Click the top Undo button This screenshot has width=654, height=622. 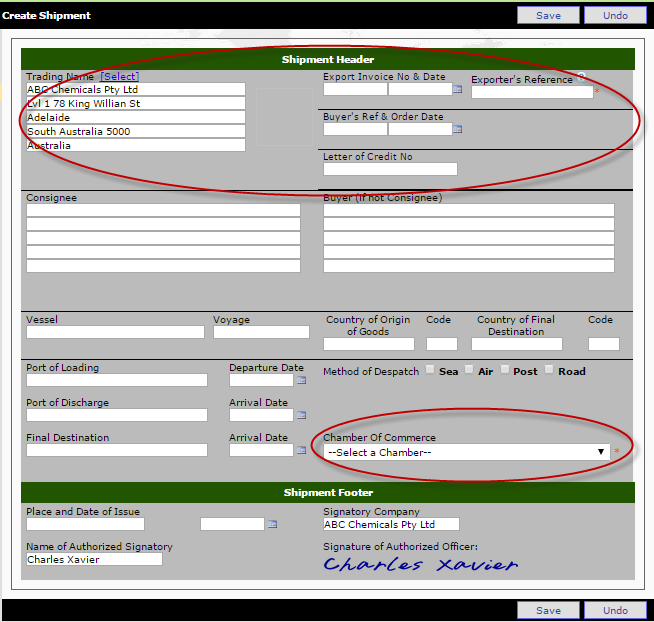click(x=615, y=15)
